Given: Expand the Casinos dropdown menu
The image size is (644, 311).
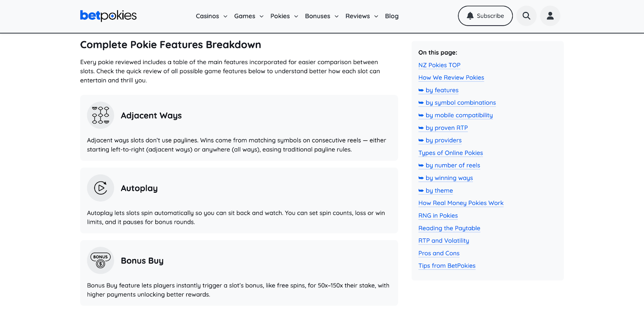Looking at the screenshot, I should [211, 16].
